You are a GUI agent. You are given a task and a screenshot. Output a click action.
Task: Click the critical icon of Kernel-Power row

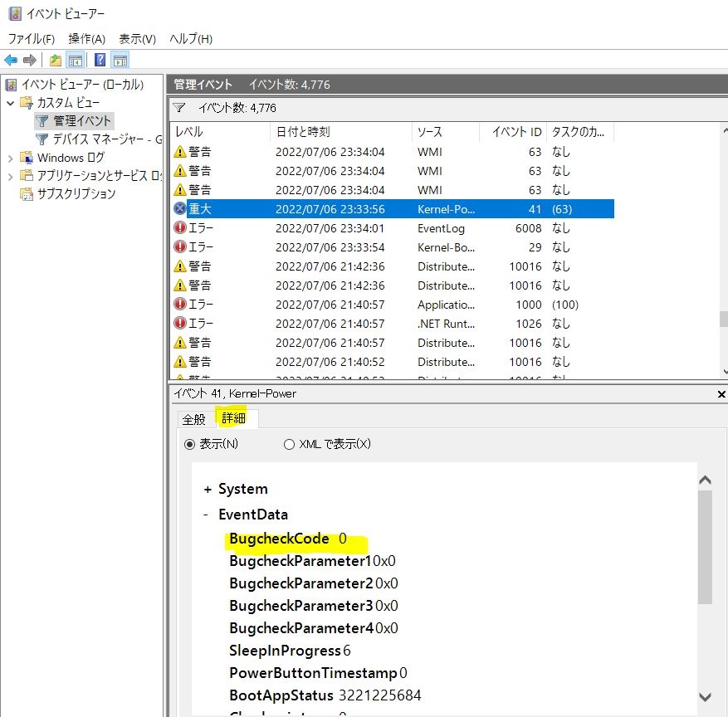click(x=179, y=209)
